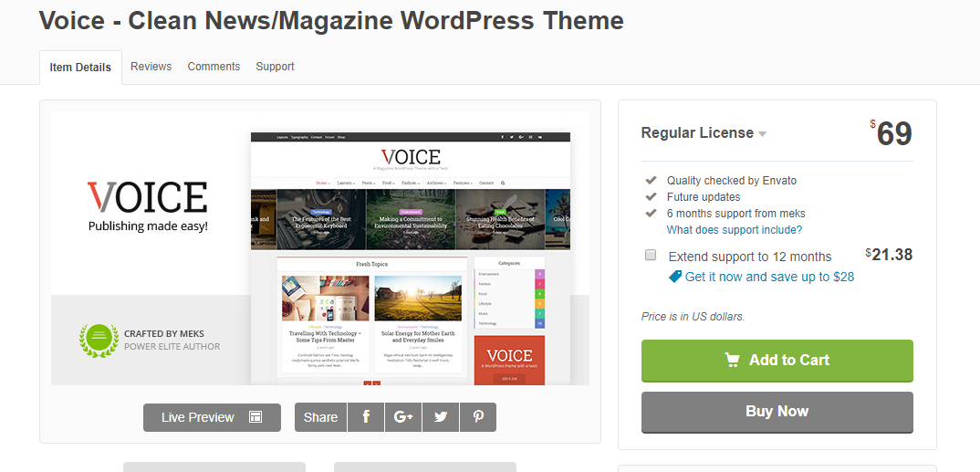Click the '6 months support from meks' text
Viewport: 980px width, 472px height.
coord(736,214)
